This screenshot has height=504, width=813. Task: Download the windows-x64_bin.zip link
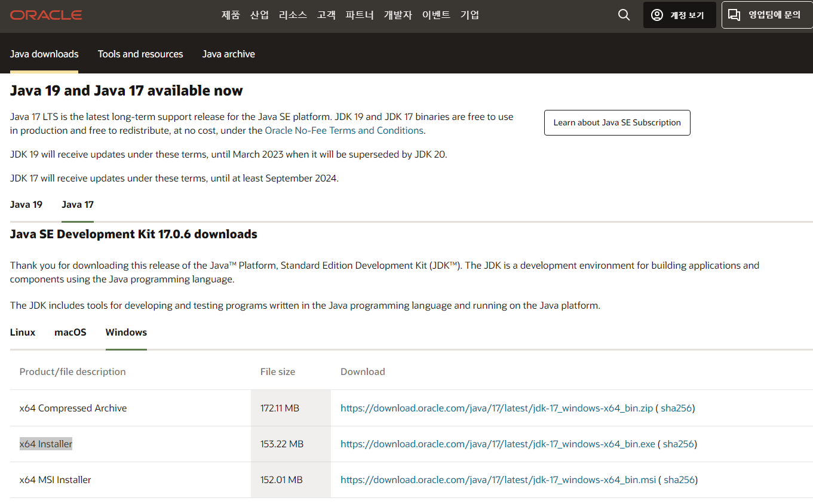[x=497, y=408]
